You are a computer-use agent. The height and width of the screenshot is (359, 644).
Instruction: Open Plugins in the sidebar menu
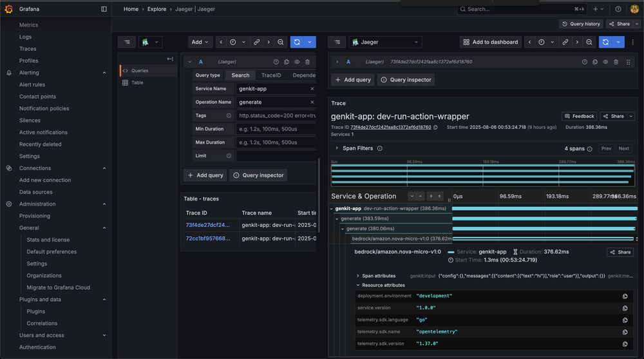pyautogui.click(x=35, y=312)
